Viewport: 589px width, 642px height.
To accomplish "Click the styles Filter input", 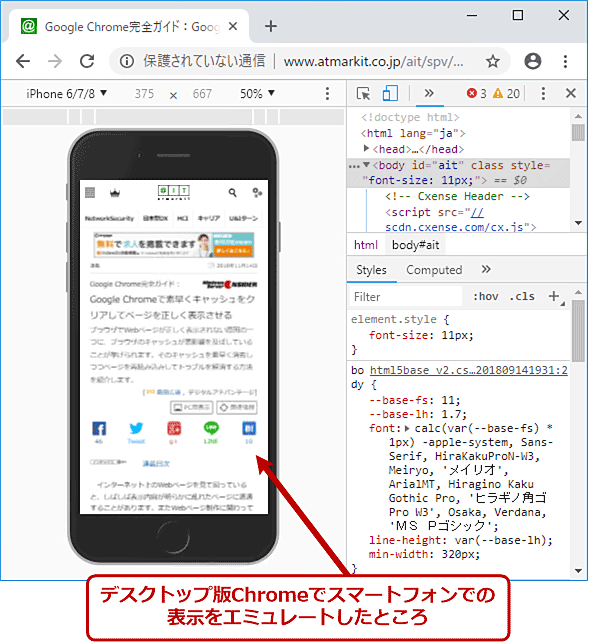I will click(405, 297).
